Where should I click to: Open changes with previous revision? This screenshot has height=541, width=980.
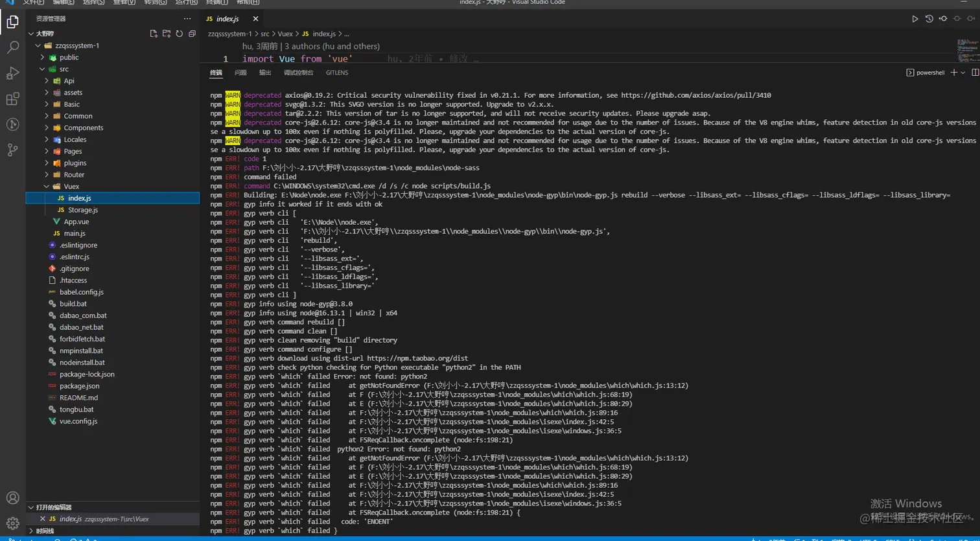(943, 19)
